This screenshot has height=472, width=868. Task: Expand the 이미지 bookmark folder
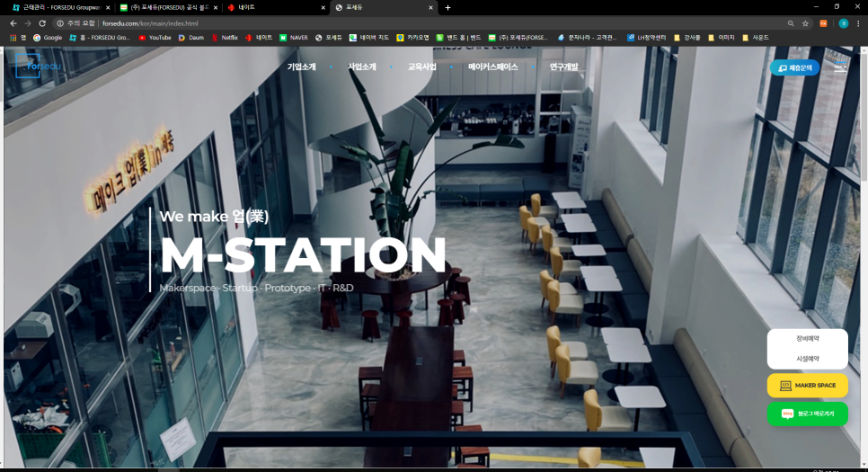pyautogui.click(x=721, y=38)
